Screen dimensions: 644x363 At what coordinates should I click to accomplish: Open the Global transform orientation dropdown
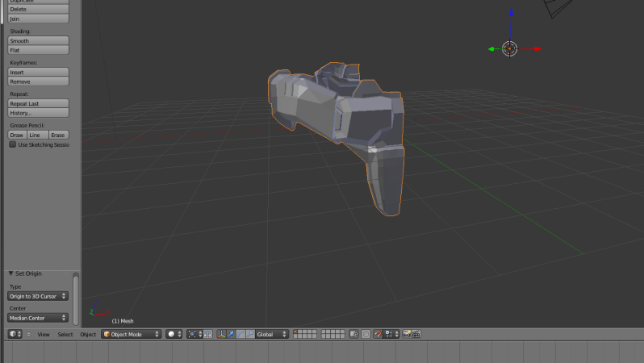(x=271, y=334)
